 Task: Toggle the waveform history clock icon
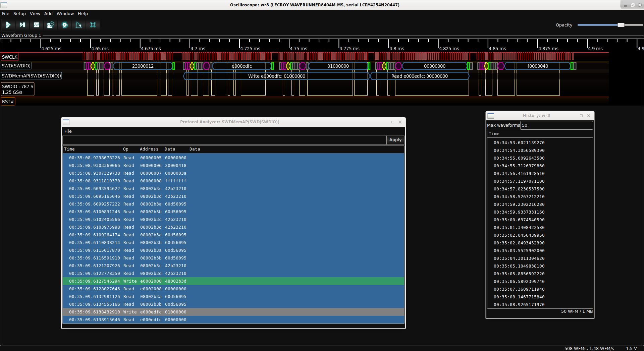click(50, 25)
